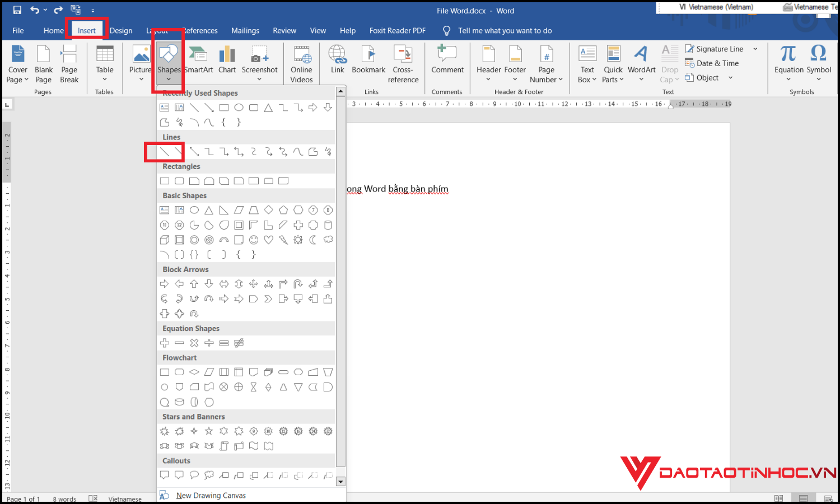Click New Drawing Canvas option
Viewport: 840px width, 504px height.
pos(211,496)
